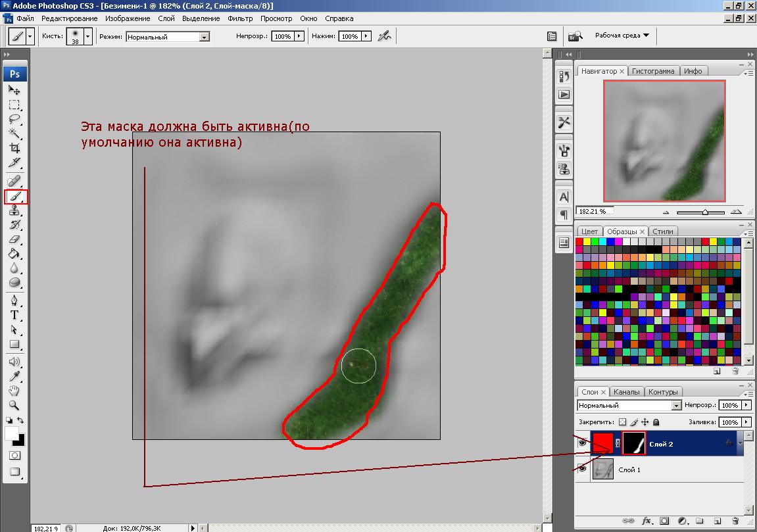Select the Move tool in the toolbox
The height and width of the screenshot is (532, 757).
coord(14,89)
